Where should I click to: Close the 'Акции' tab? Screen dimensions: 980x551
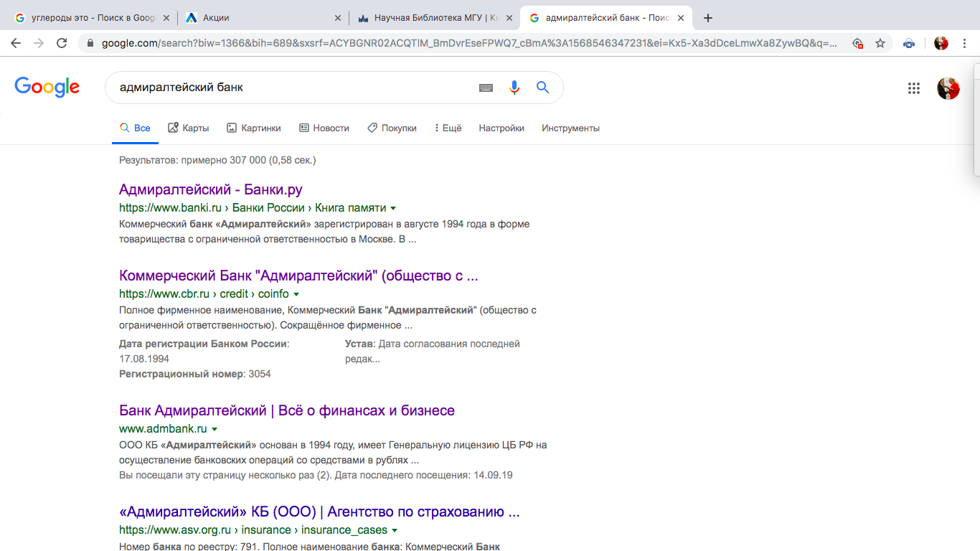(339, 17)
